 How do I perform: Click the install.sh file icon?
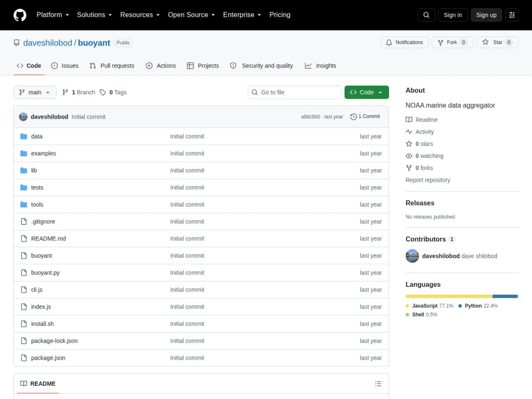coord(24,324)
